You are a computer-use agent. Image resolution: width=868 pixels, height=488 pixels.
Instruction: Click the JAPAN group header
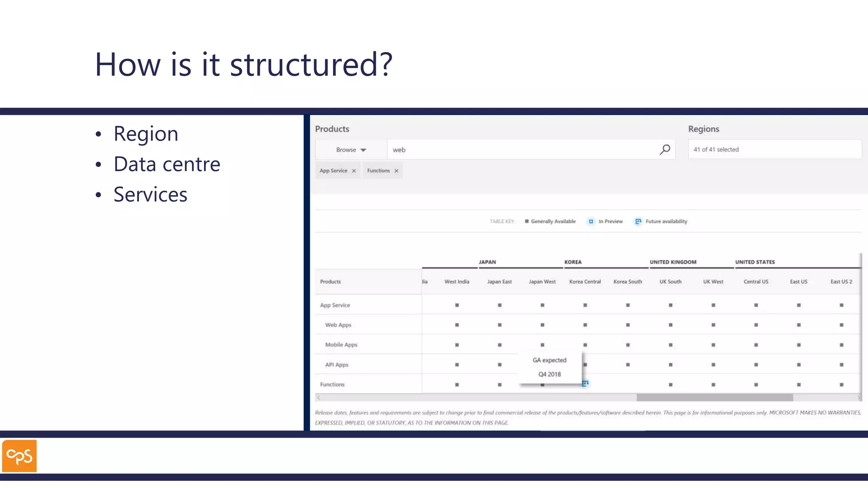click(487, 262)
